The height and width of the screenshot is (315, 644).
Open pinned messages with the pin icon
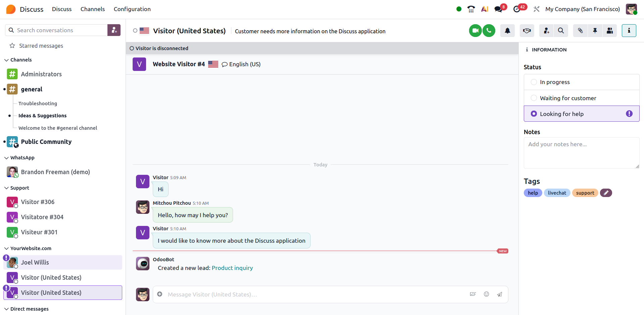[x=595, y=31]
